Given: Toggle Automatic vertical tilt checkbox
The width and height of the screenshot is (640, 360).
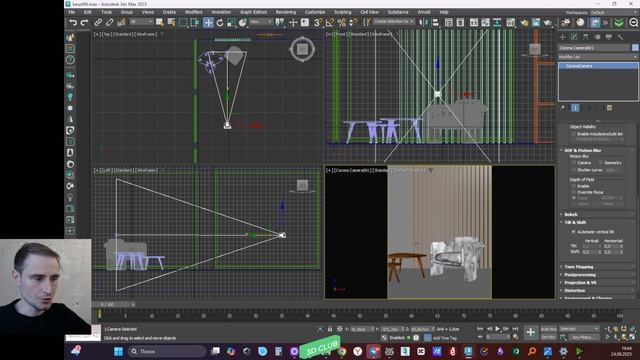Looking at the screenshot, I should point(574,232).
